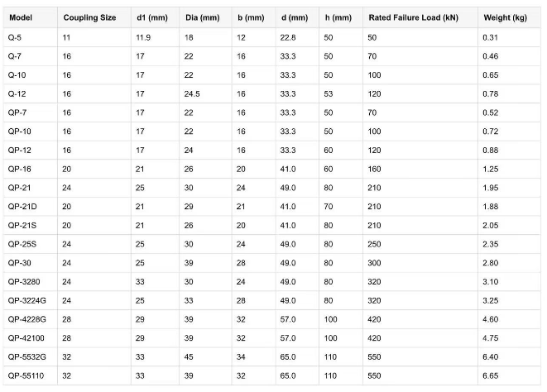Click the Q-5 model cell
This screenshot has width=547, height=392.
[15, 37]
